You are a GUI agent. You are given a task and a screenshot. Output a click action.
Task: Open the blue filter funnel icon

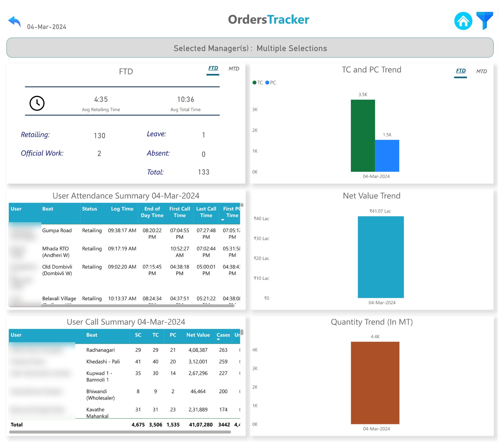[485, 20]
